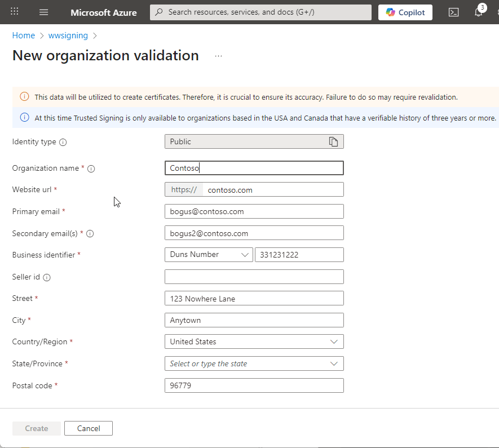Launch Copilot from the top bar
The width and height of the screenshot is (499, 448).
[x=405, y=12]
